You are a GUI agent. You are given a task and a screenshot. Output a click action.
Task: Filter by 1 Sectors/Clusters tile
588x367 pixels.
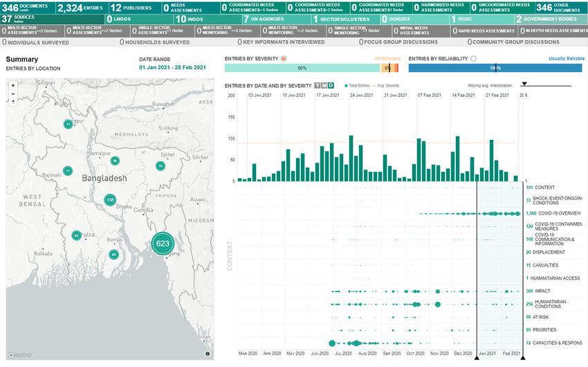345,19
